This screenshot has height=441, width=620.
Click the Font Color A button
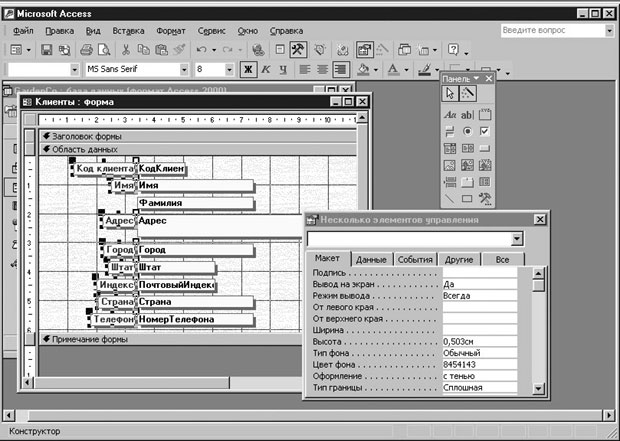[x=393, y=70]
